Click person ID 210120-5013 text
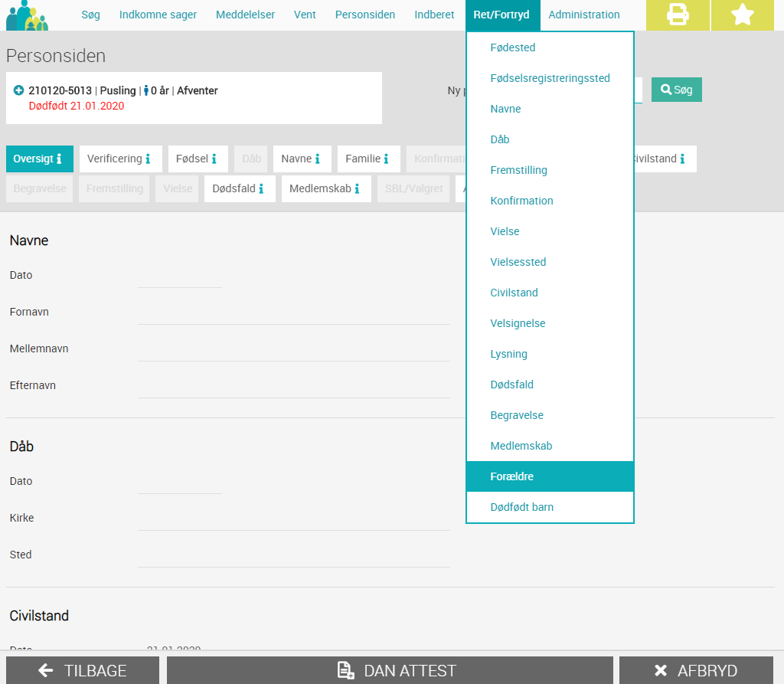This screenshot has width=784, height=684. [60, 90]
